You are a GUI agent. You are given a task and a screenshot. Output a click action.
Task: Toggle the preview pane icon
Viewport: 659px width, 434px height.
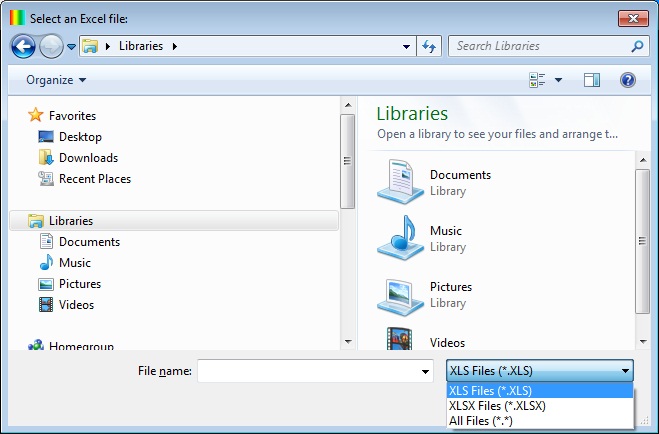tap(591, 80)
